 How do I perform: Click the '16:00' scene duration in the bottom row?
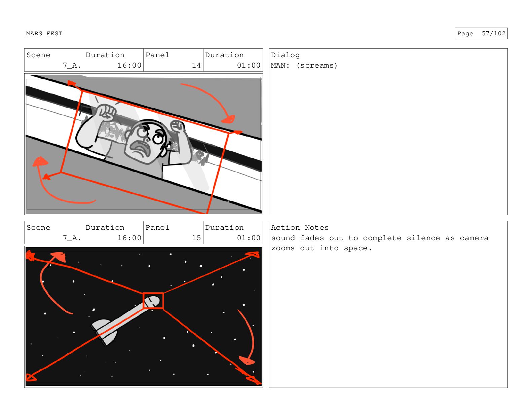(x=129, y=238)
